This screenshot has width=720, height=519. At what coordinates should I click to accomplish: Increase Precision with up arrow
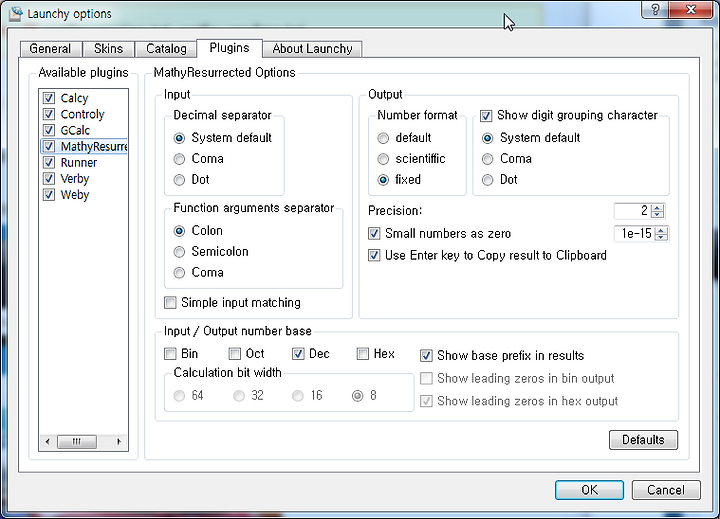658,208
